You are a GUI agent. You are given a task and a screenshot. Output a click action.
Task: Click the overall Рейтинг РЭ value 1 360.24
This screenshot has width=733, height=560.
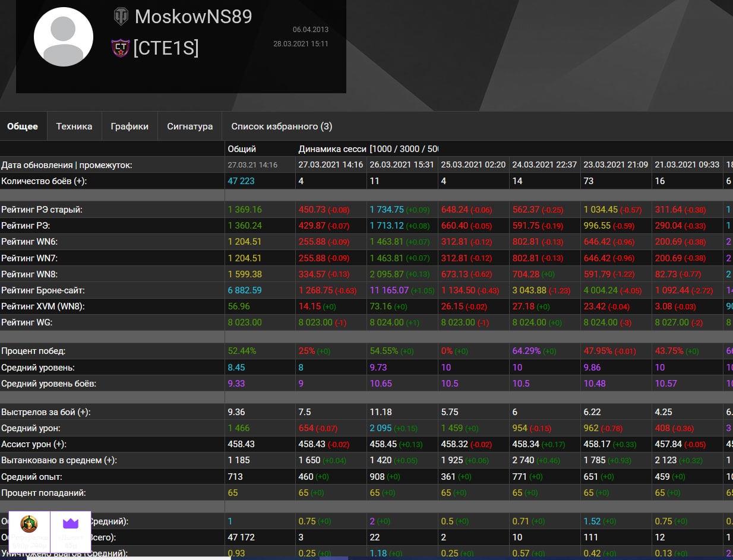245,226
